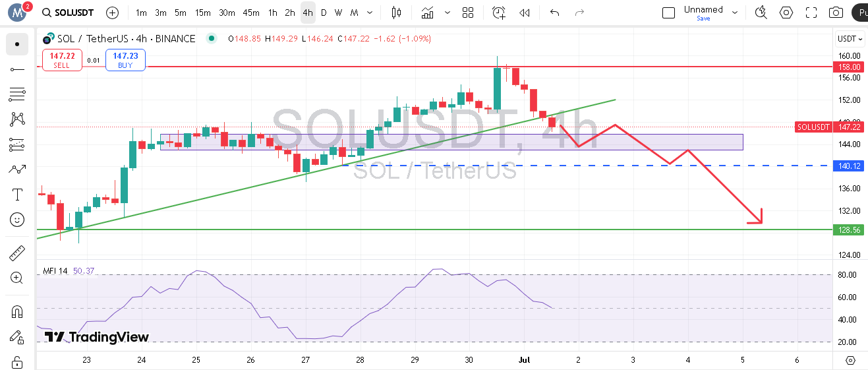The height and width of the screenshot is (370, 868).
Task: Select the Text annotation tool
Action: click(17, 195)
